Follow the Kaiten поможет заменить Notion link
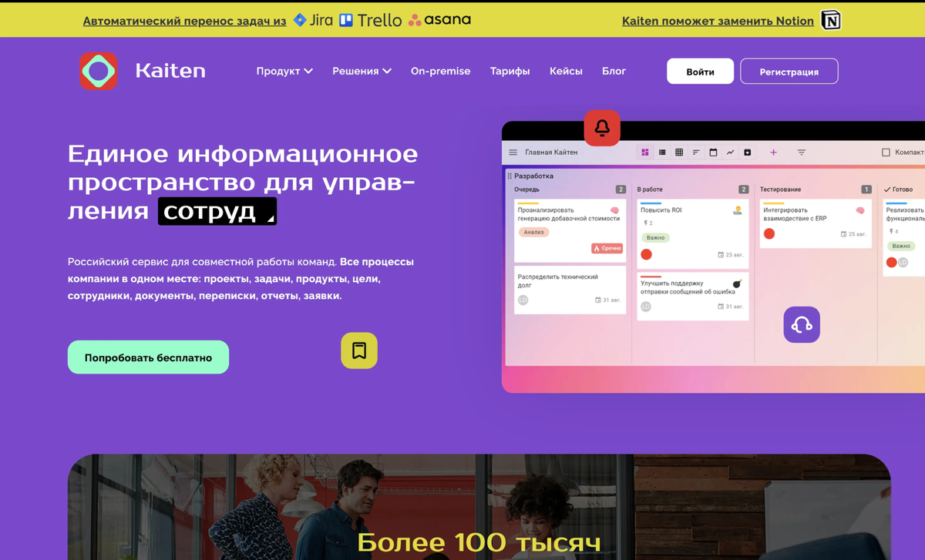The image size is (925, 560). (x=718, y=21)
